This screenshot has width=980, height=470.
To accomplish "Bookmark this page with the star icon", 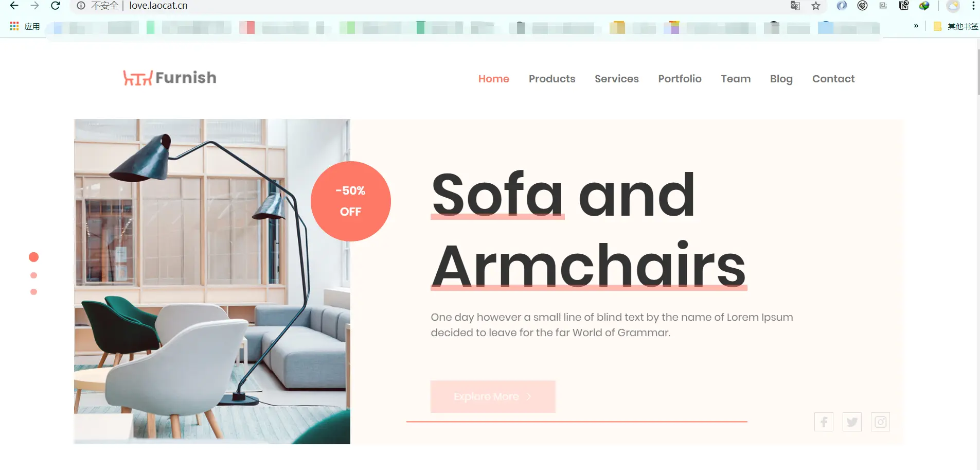I will pyautogui.click(x=816, y=6).
